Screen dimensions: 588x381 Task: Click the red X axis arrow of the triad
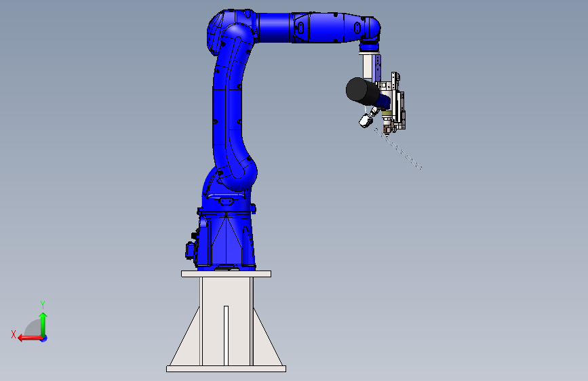point(30,338)
